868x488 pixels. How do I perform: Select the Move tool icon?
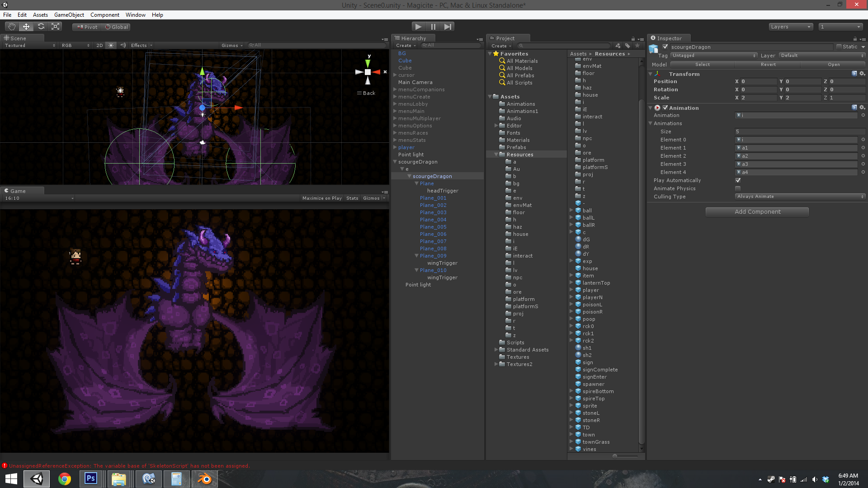(26, 27)
